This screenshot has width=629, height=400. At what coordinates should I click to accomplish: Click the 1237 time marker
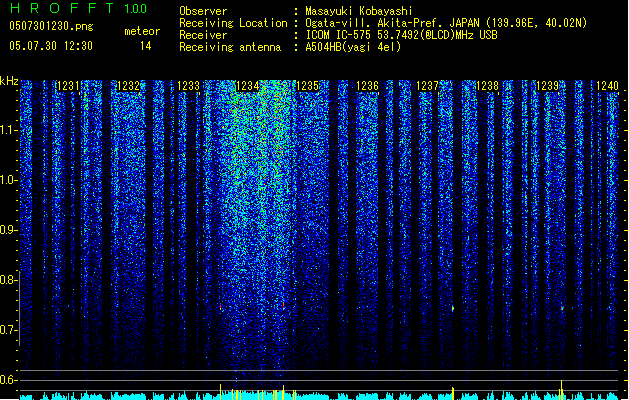pyautogui.click(x=428, y=86)
